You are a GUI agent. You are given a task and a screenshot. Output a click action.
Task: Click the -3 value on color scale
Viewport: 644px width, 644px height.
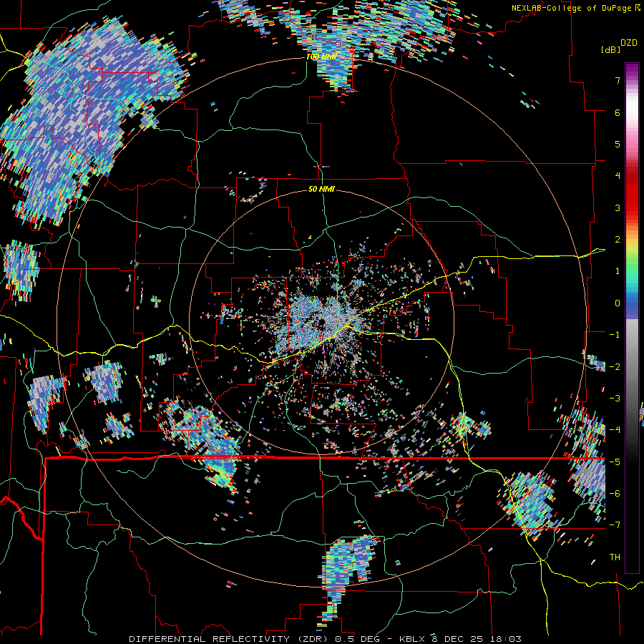(x=615, y=399)
